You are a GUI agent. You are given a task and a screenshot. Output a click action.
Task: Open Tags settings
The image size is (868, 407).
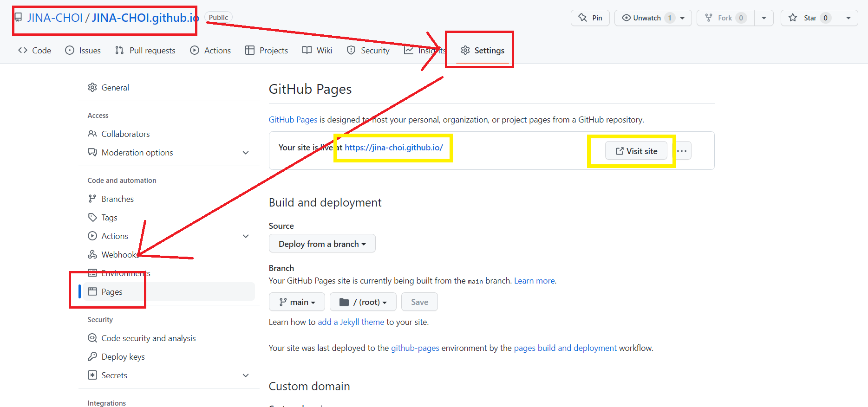(169, 217)
